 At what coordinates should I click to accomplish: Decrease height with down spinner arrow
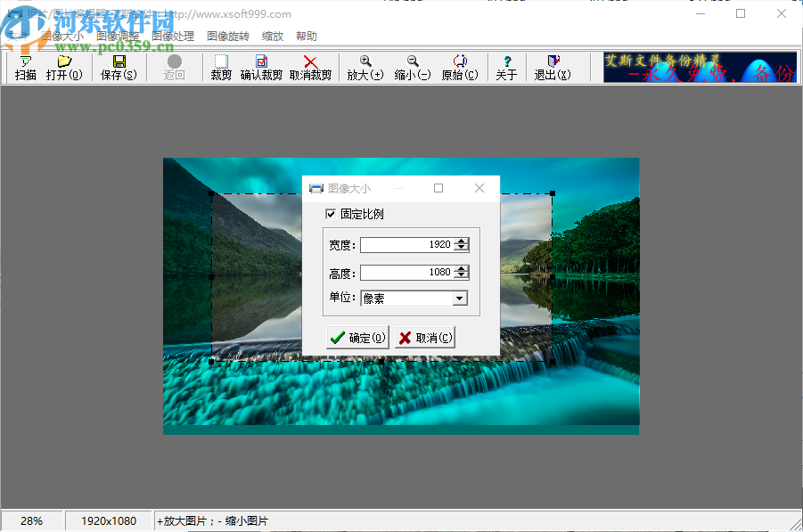pos(462,275)
